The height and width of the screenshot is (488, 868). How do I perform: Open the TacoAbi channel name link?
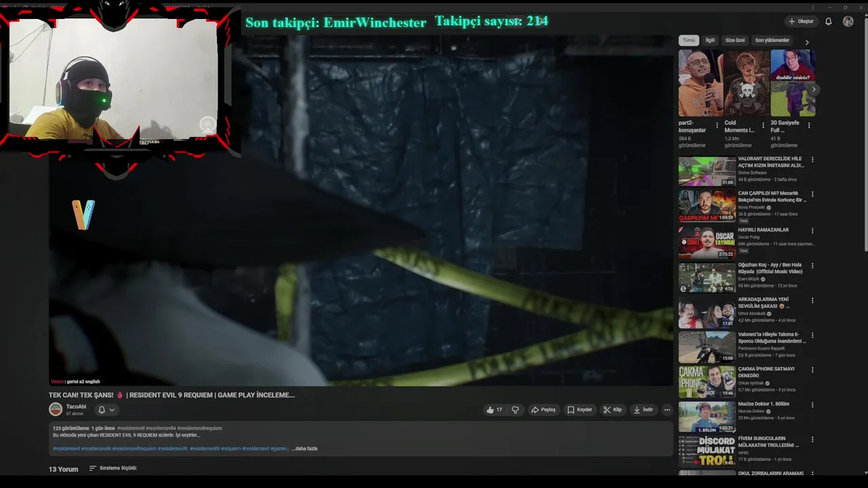tap(76, 407)
